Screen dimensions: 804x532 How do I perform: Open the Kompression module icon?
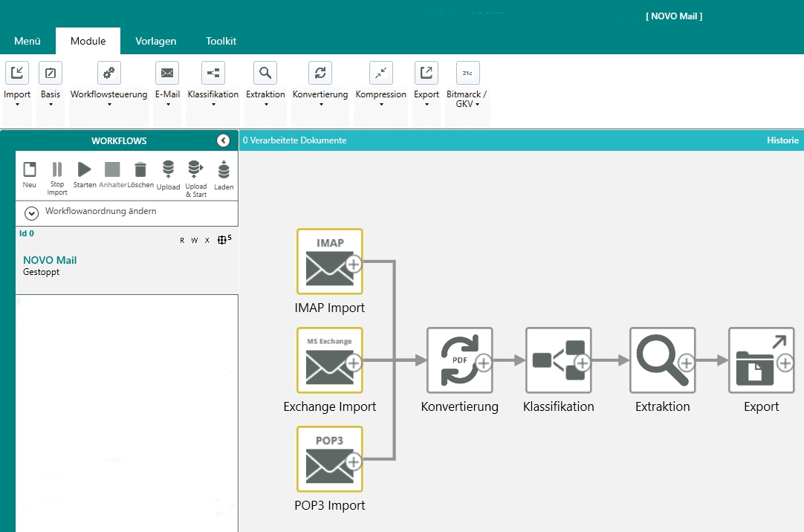pos(381,73)
